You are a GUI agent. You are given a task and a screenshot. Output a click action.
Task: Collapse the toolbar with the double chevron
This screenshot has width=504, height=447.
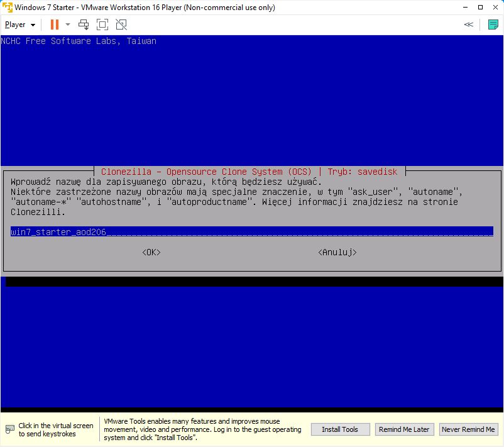click(x=468, y=25)
